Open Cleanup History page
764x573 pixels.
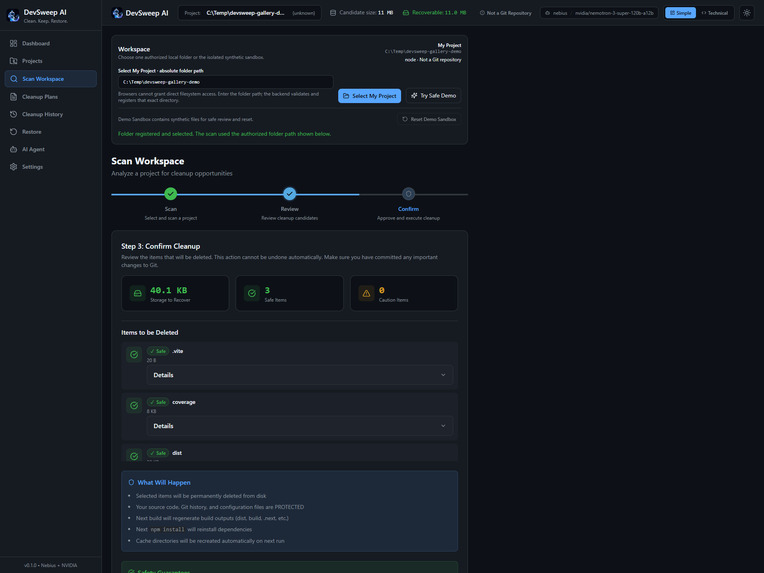click(51, 114)
